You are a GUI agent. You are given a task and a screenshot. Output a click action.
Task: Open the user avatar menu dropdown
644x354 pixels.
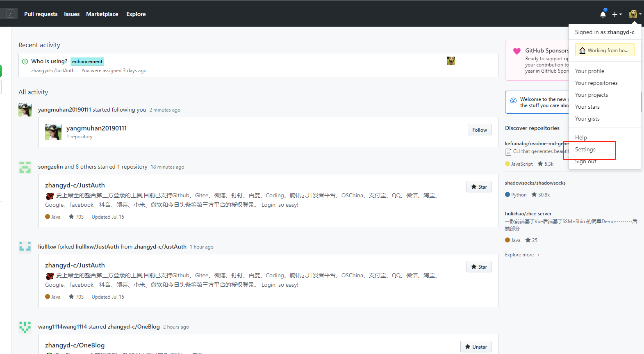pos(635,14)
